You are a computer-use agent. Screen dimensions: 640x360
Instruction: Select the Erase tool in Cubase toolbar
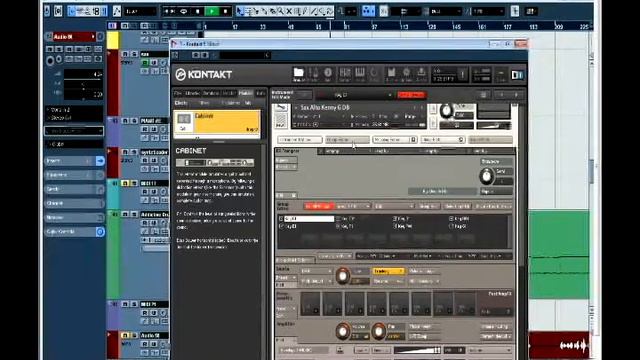273,11
